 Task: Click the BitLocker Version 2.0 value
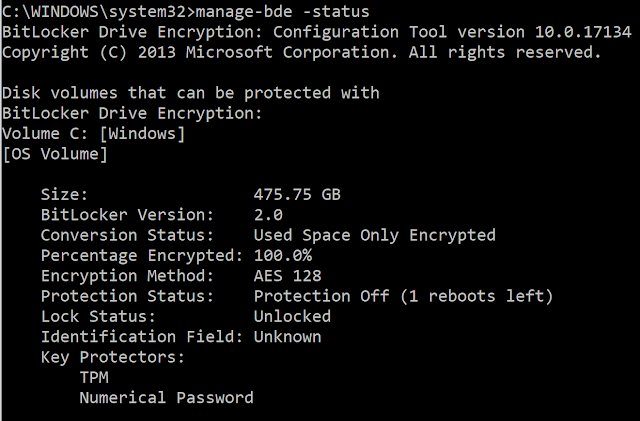point(269,215)
